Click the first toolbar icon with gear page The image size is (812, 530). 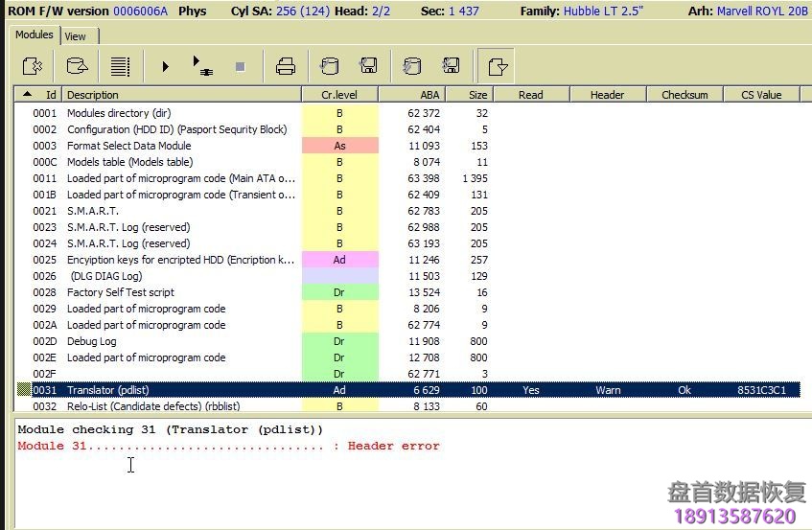(x=33, y=66)
